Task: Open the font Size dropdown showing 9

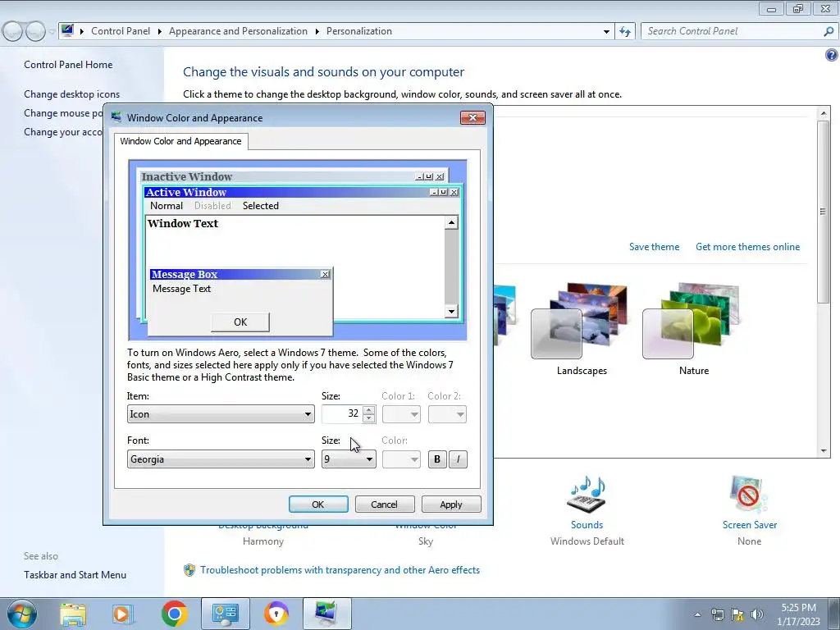Action: (x=349, y=459)
